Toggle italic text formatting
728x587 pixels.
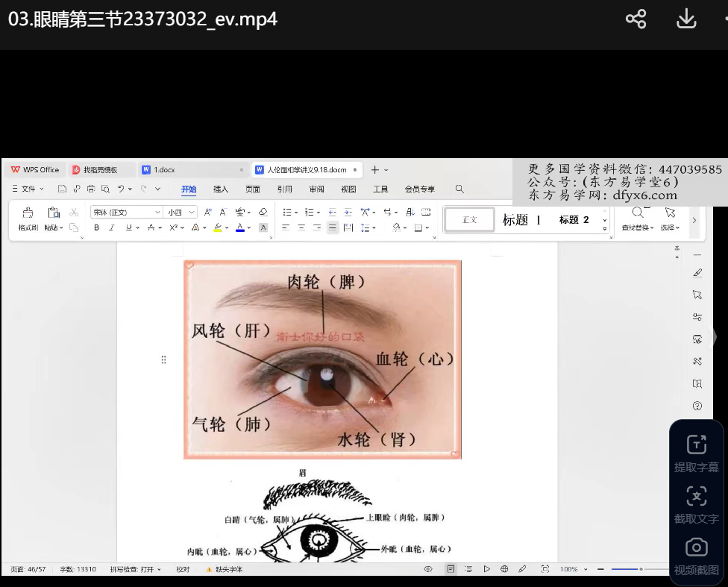tap(112, 227)
